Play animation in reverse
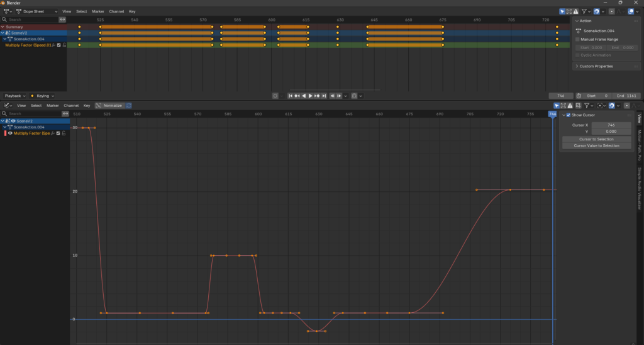 click(304, 96)
